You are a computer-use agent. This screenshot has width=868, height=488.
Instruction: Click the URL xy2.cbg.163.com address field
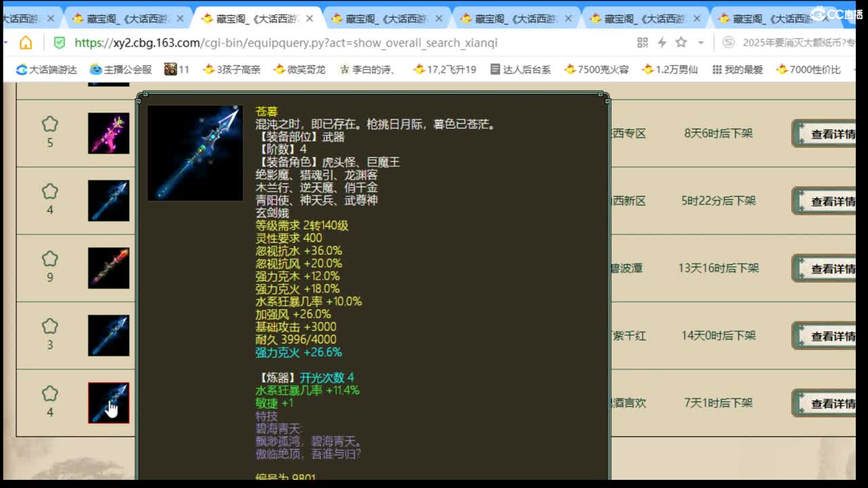[285, 43]
